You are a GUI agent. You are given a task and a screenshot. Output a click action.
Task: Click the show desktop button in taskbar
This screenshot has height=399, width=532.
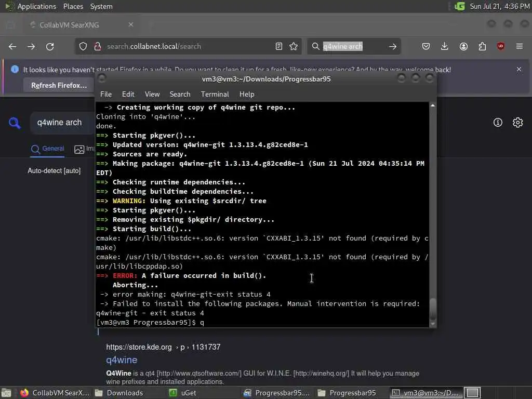(6, 393)
